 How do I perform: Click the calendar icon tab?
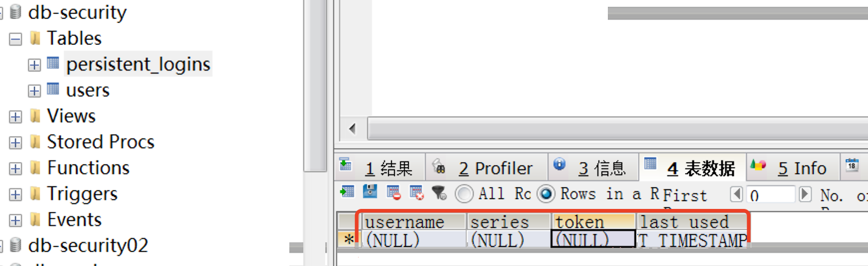852,165
